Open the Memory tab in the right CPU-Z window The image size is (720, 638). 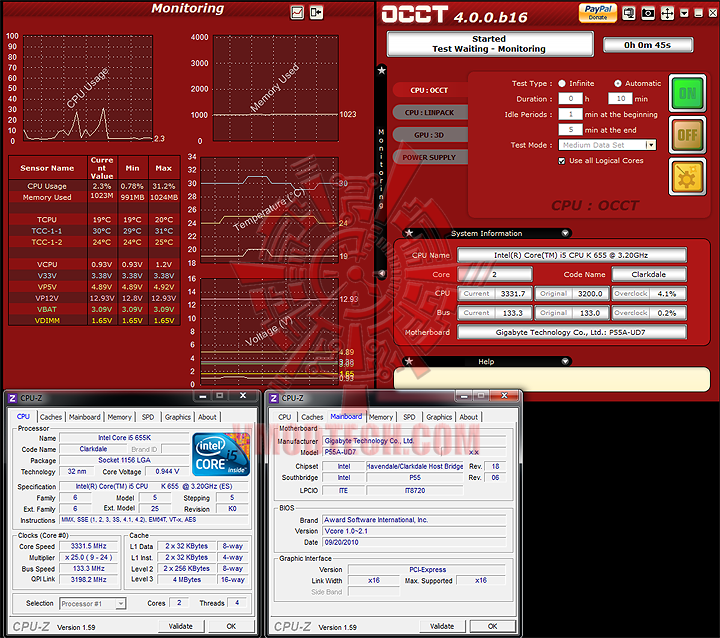tap(381, 417)
